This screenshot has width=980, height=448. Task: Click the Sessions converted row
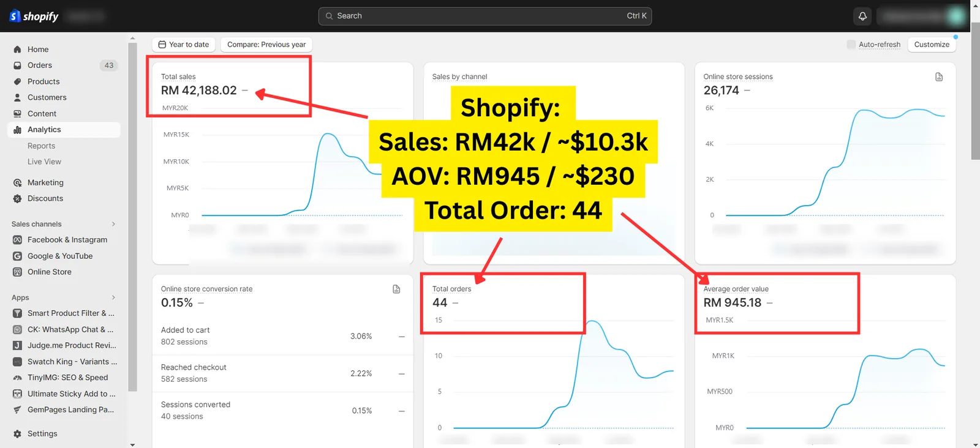coord(282,411)
